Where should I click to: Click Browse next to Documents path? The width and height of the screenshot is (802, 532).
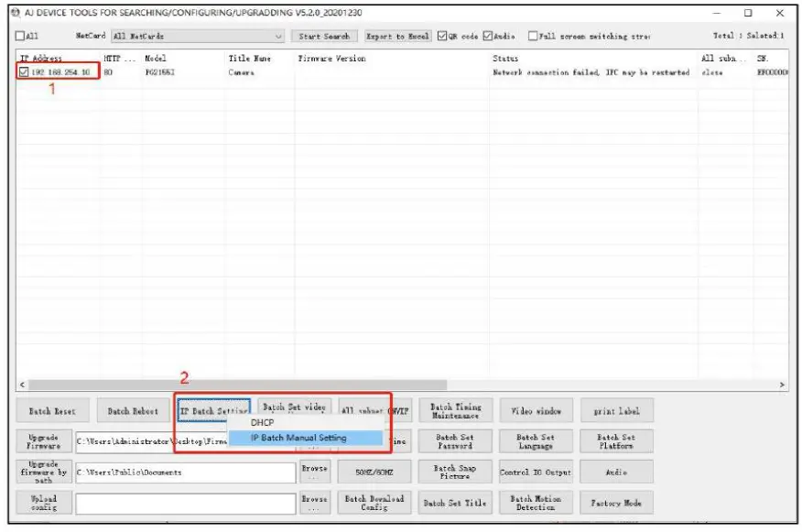(x=315, y=472)
